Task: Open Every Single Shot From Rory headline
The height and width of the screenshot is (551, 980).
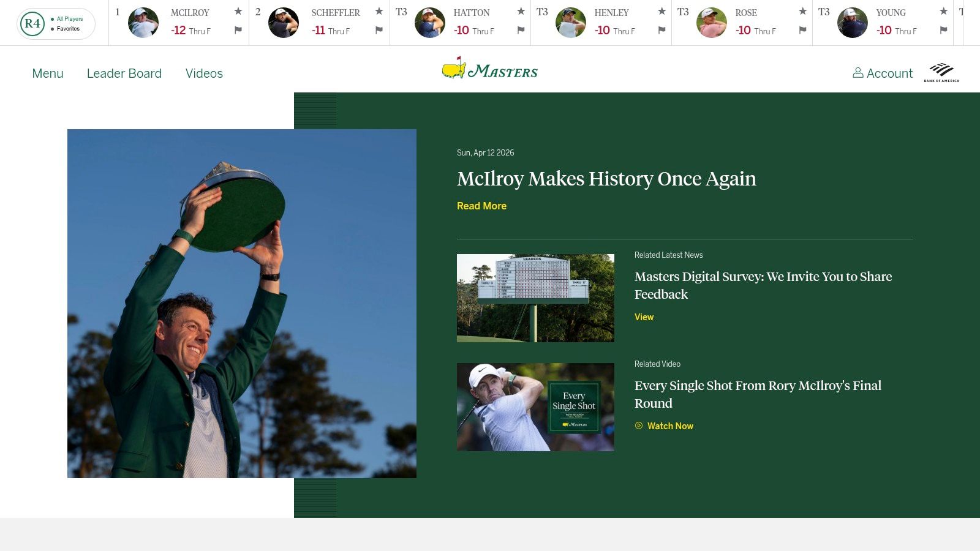Action: click(758, 394)
